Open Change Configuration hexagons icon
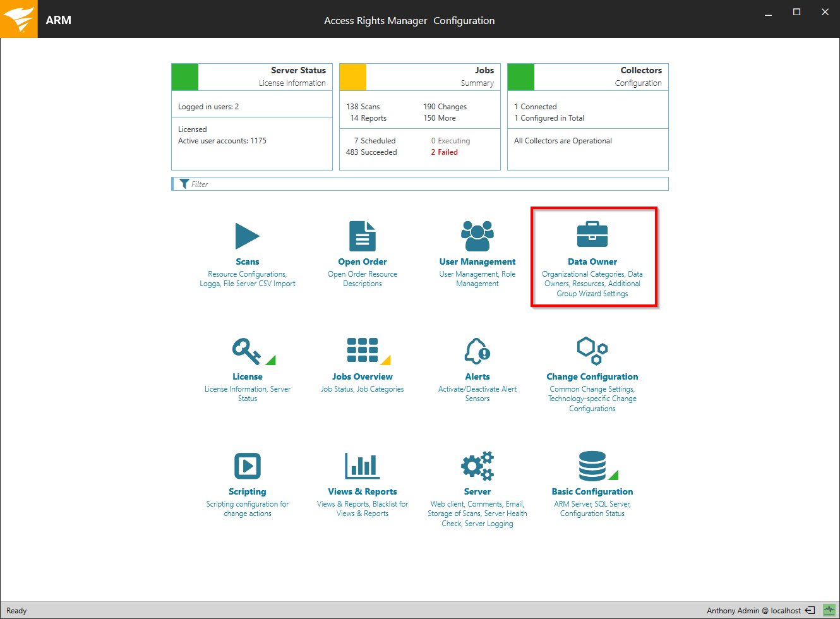 point(592,351)
